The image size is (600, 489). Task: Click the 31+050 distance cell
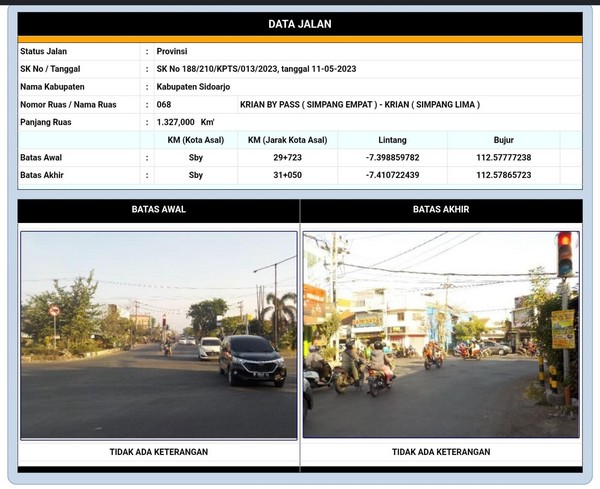[x=289, y=175]
